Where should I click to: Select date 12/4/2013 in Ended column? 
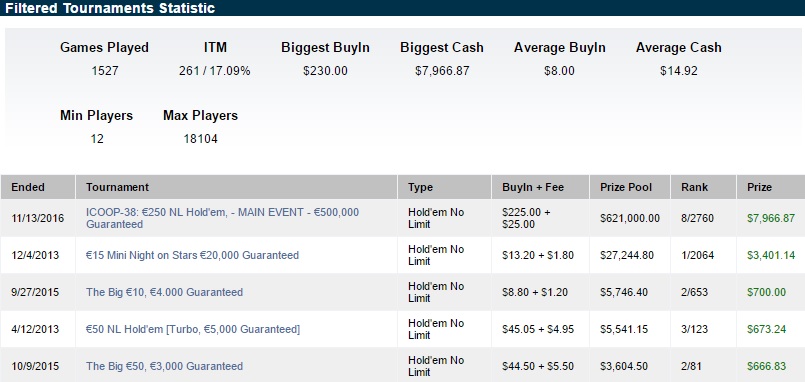tap(35, 255)
